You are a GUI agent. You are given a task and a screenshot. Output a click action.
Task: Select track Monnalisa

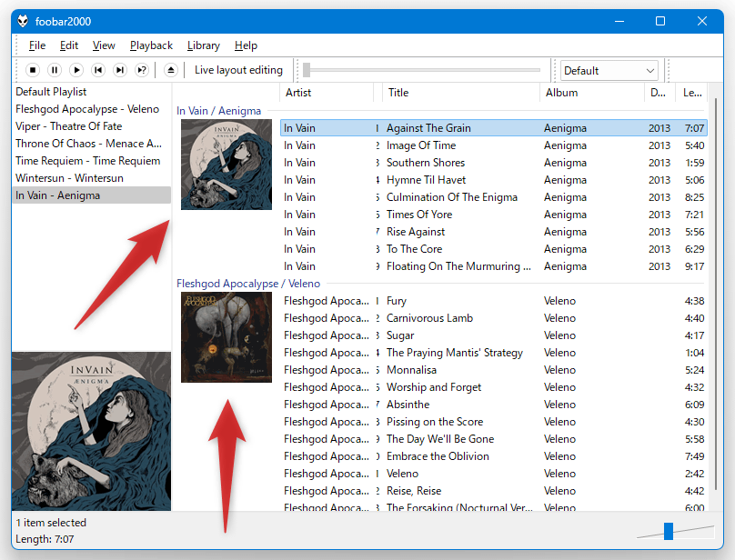pyautogui.click(x=494, y=370)
